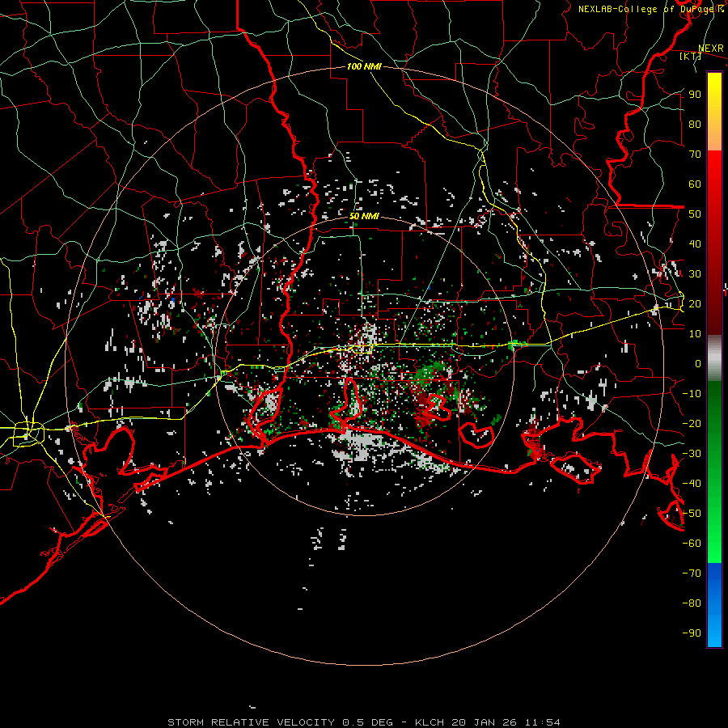Image resolution: width=728 pixels, height=728 pixels.
Task: Click the -30 value on velocity scale
Action: click(692, 454)
